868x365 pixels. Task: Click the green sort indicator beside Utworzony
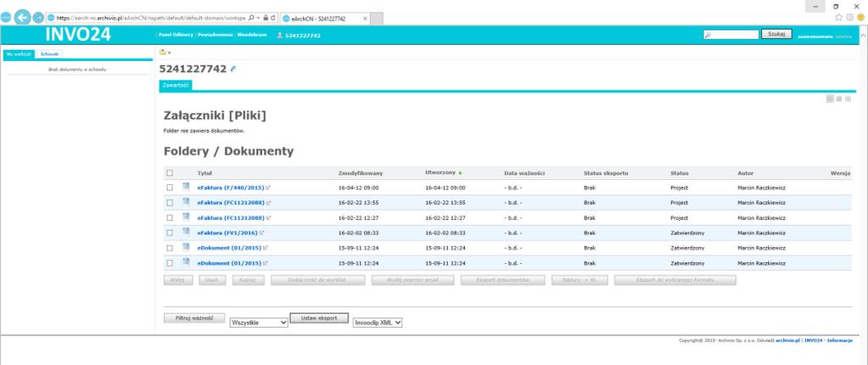pyautogui.click(x=460, y=173)
